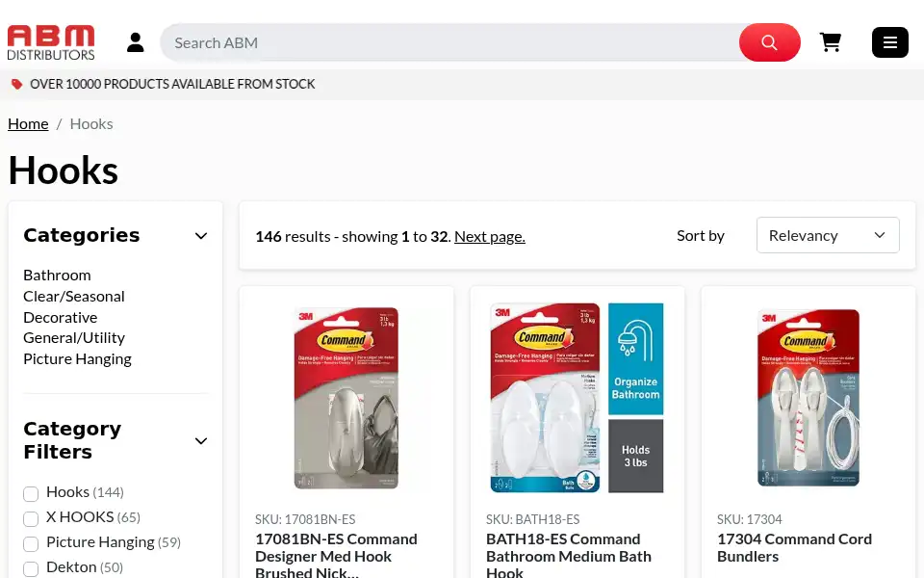Open the user account icon
The image size is (924, 578).
coord(136,42)
